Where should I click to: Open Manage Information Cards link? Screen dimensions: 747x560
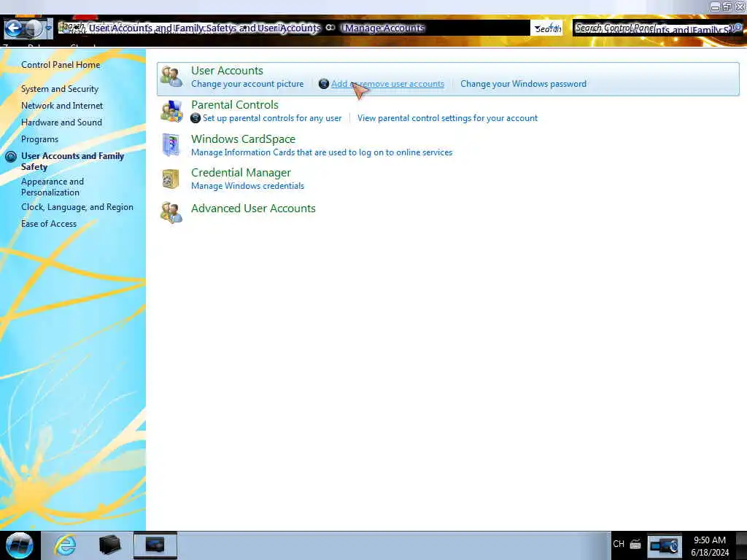click(322, 152)
